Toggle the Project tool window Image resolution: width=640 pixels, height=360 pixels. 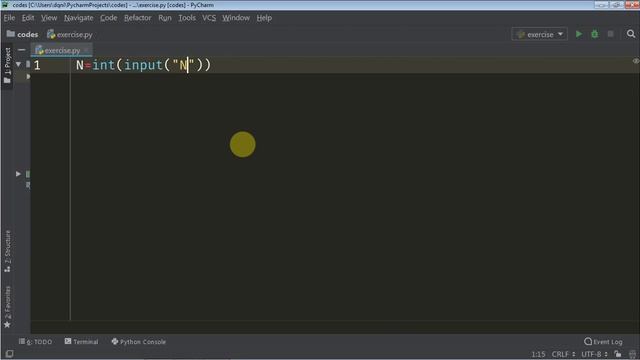[x=7, y=65]
